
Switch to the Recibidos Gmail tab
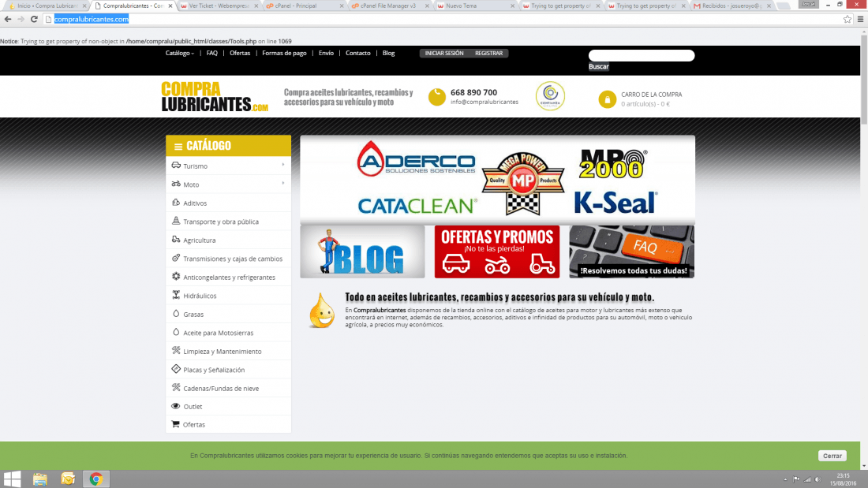731,6
